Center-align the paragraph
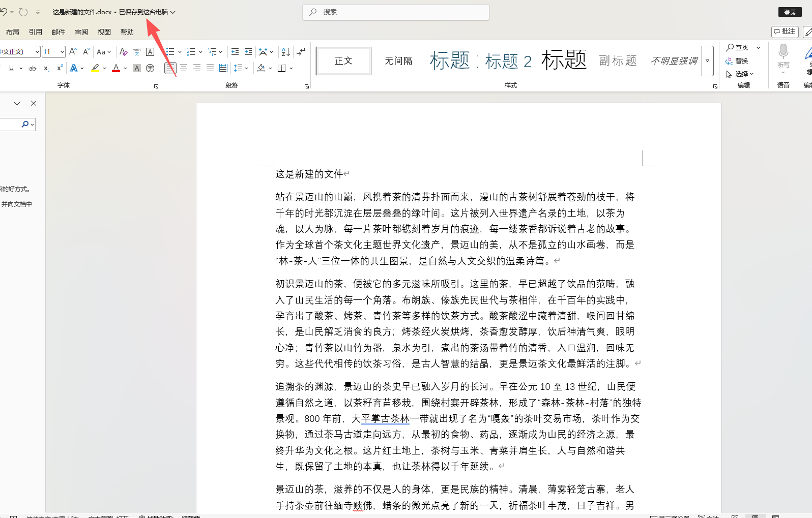The image size is (812, 518). 184,68
